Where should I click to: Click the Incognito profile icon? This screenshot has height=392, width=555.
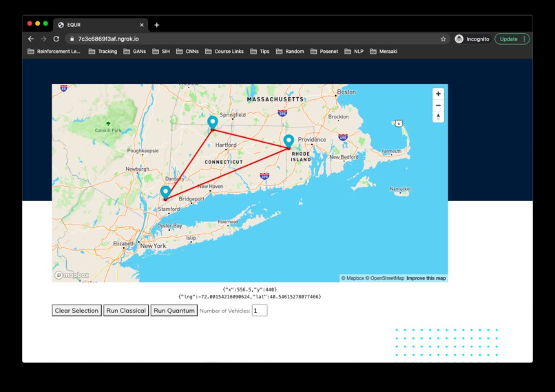point(459,39)
